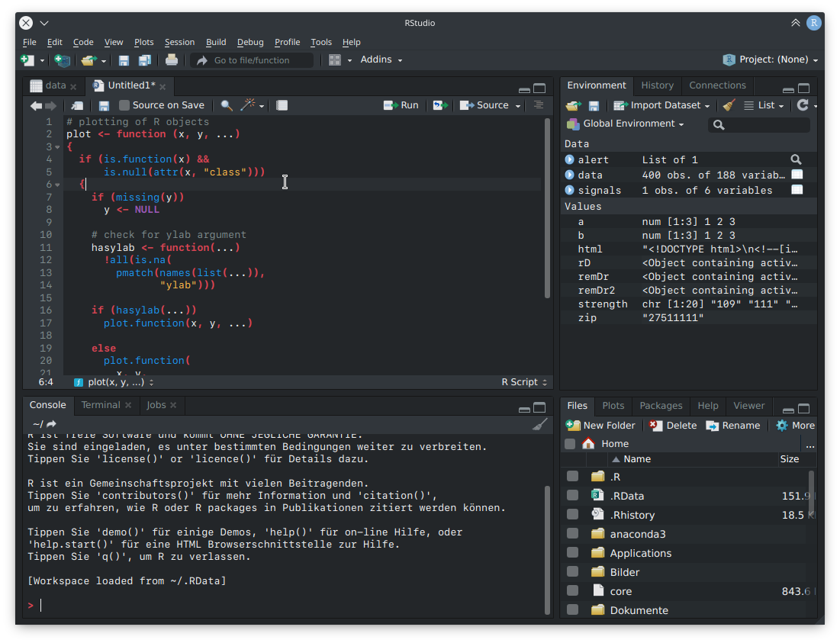Clear console with the broom icon

tap(539, 425)
